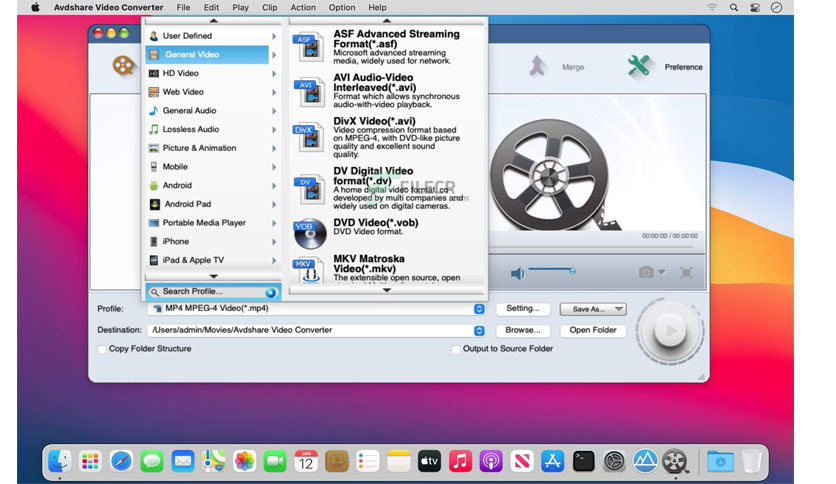Open Spotlight search in the menu bar
This screenshot has width=836, height=484.
(x=734, y=7)
